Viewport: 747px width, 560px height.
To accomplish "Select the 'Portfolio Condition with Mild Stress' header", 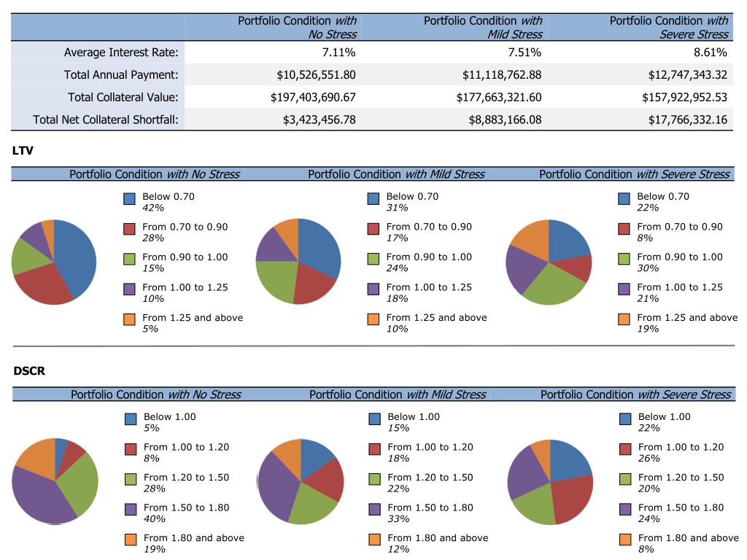I will 398,172.
